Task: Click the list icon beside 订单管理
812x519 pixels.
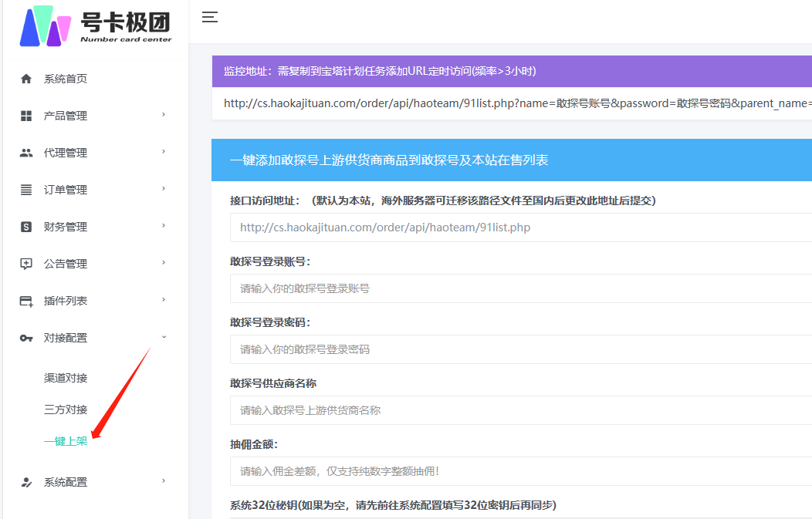Action: click(x=26, y=190)
